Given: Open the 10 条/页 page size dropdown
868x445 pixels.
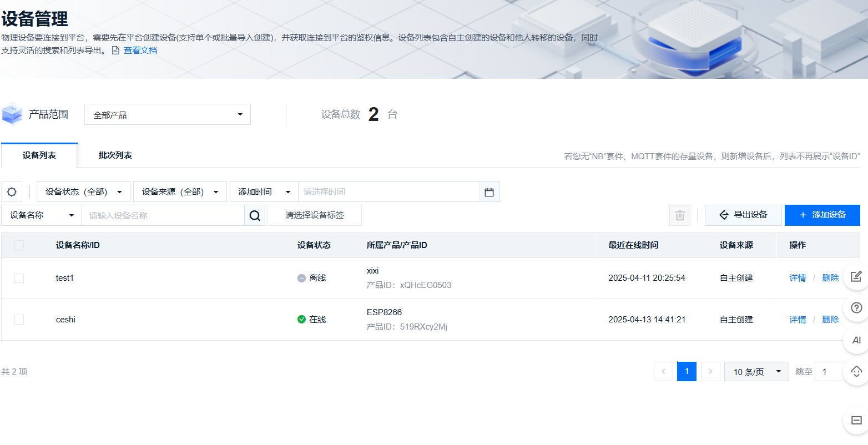Looking at the screenshot, I should [x=756, y=371].
